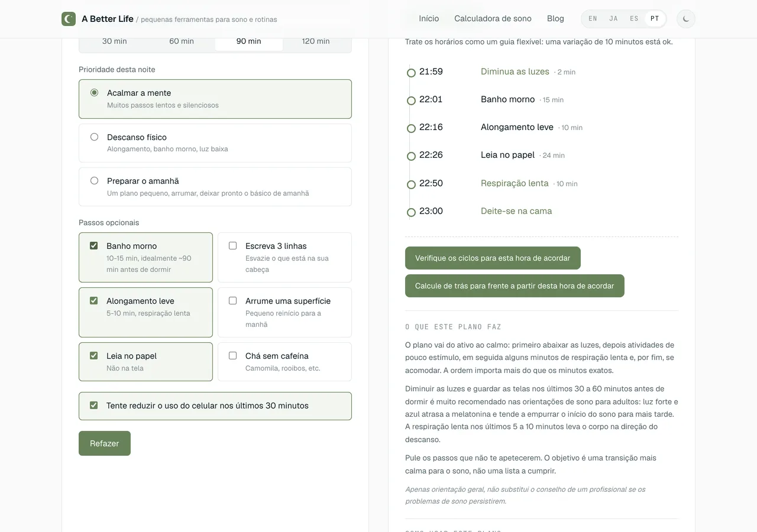The image size is (757, 532).
Task: Select the Descanso físico radio option
Action: (94, 137)
